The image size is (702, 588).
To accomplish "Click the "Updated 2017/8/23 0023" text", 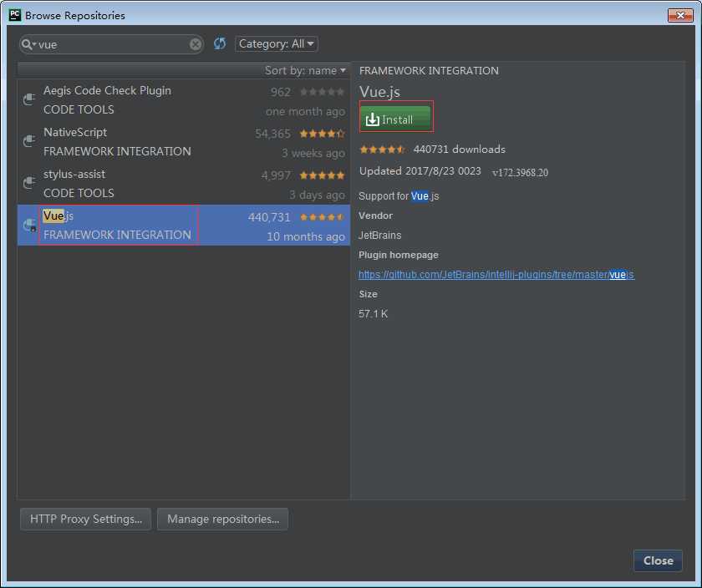I will (420, 171).
